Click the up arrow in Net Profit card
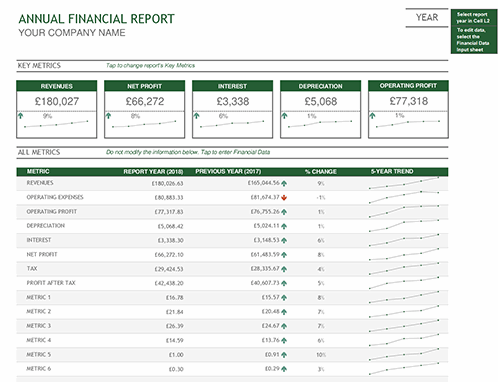The height and width of the screenshot is (382, 498). [108, 116]
